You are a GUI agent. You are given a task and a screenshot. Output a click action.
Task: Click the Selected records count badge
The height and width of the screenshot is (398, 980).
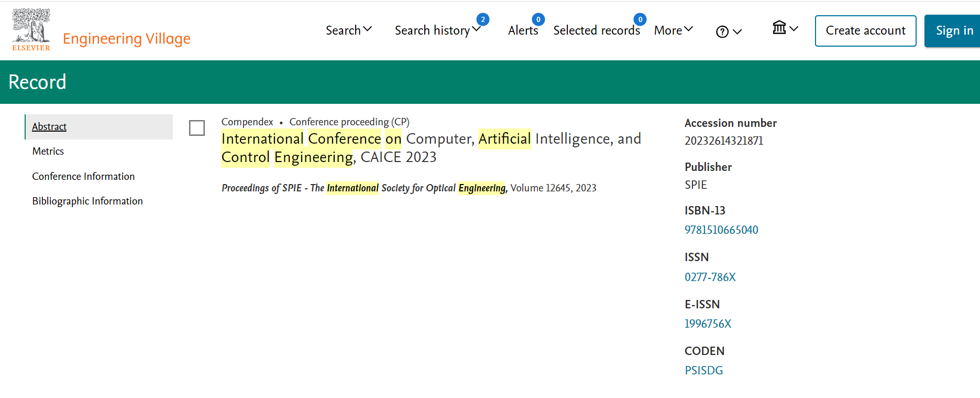pyautogui.click(x=640, y=19)
